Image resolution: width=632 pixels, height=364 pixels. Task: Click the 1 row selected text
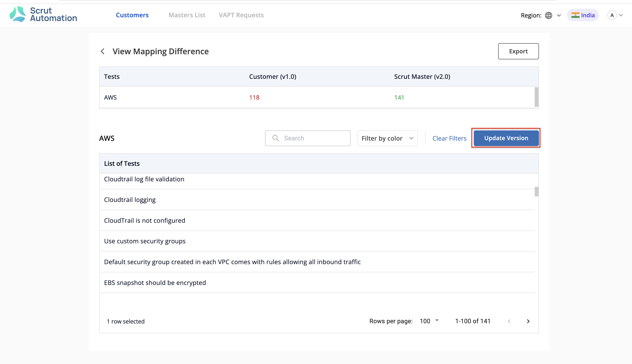point(126,321)
